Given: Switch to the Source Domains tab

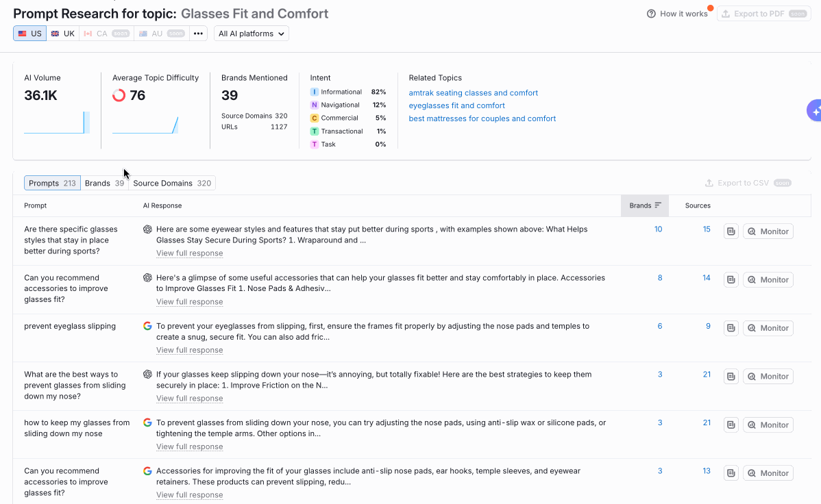Looking at the screenshot, I should click(x=171, y=183).
